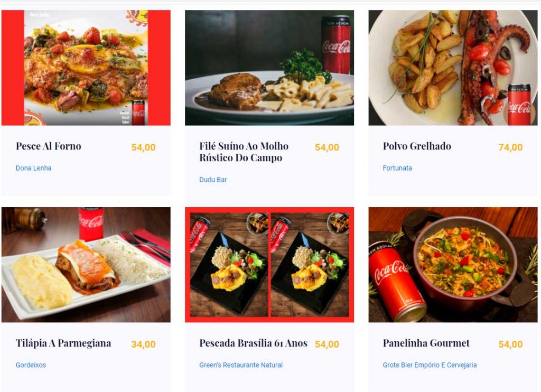This screenshot has height=392, width=541.
Task: Open the Tilápia A Parmegiana photo
Action: 86,265
